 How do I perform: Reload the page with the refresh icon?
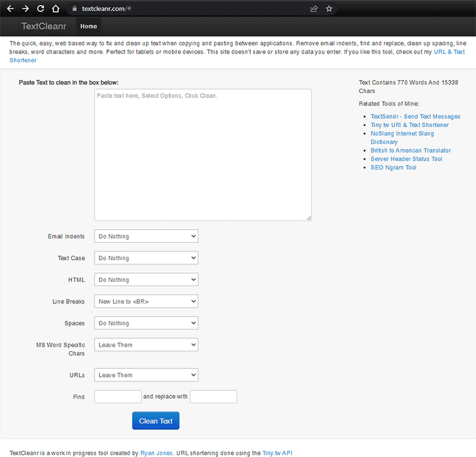40,9
